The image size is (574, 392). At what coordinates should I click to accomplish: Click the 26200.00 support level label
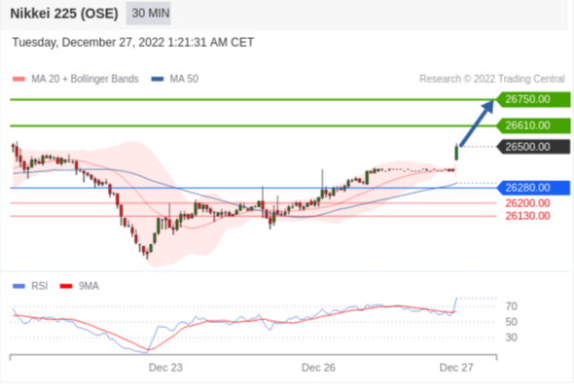[x=527, y=203]
